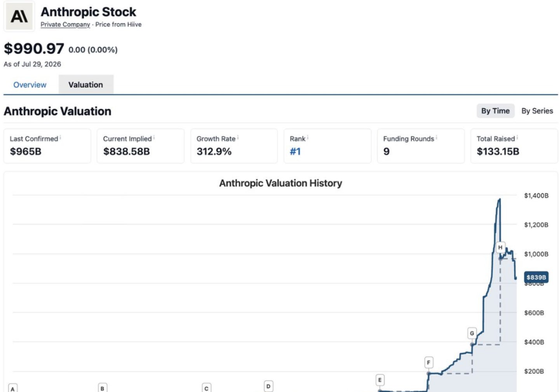Select funding round marker E on chart
Viewport: 559px width, 392px height.
380,380
